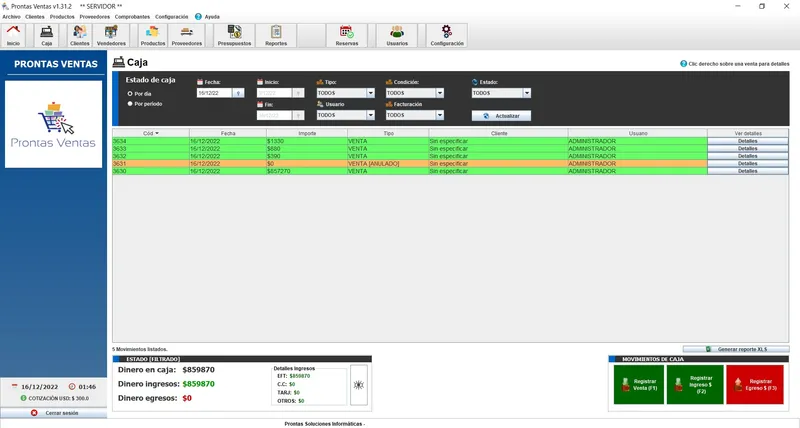Open the Clientes toolbar icon
The image size is (800, 428).
pos(80,35)
